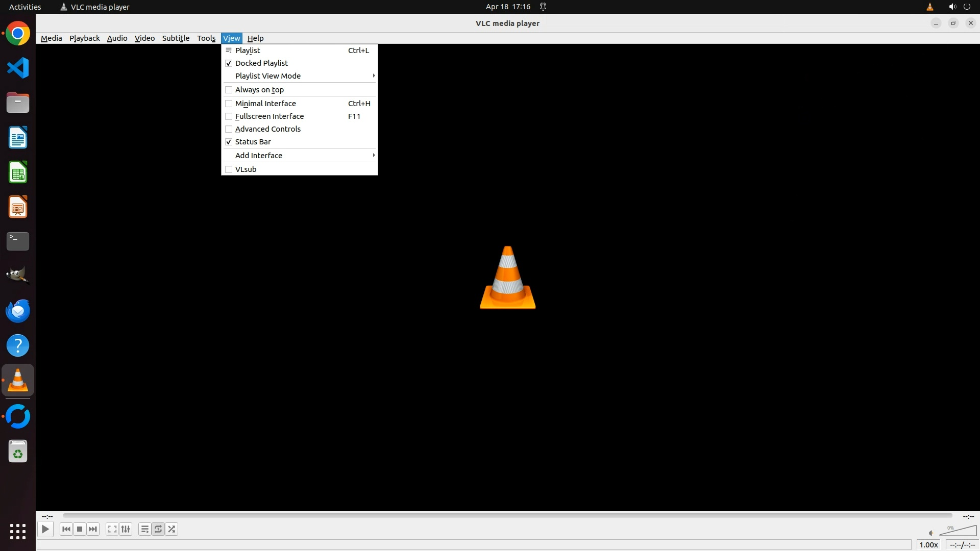Toggle video fullscreen icon
980x551 pixels.
click(112, 529)
